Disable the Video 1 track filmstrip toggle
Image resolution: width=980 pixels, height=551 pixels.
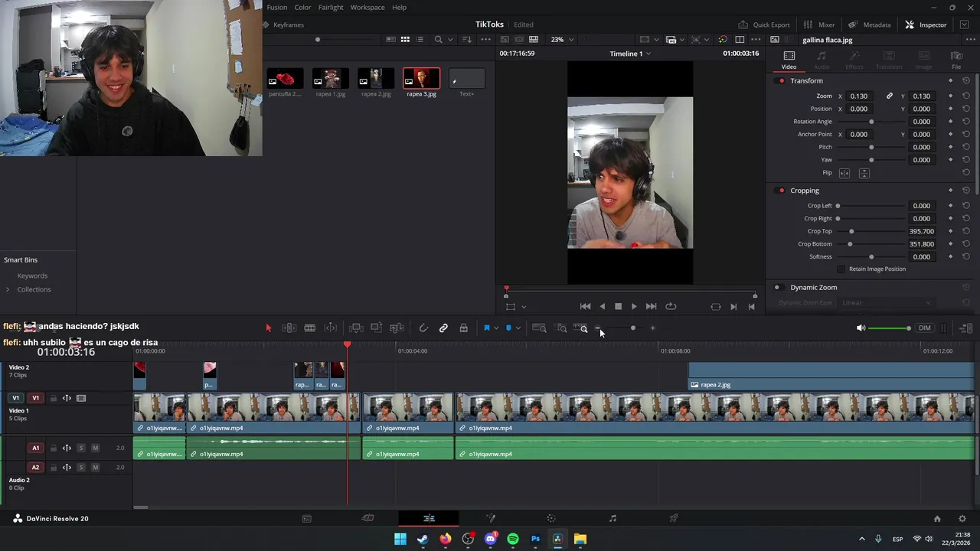(81, 398)
